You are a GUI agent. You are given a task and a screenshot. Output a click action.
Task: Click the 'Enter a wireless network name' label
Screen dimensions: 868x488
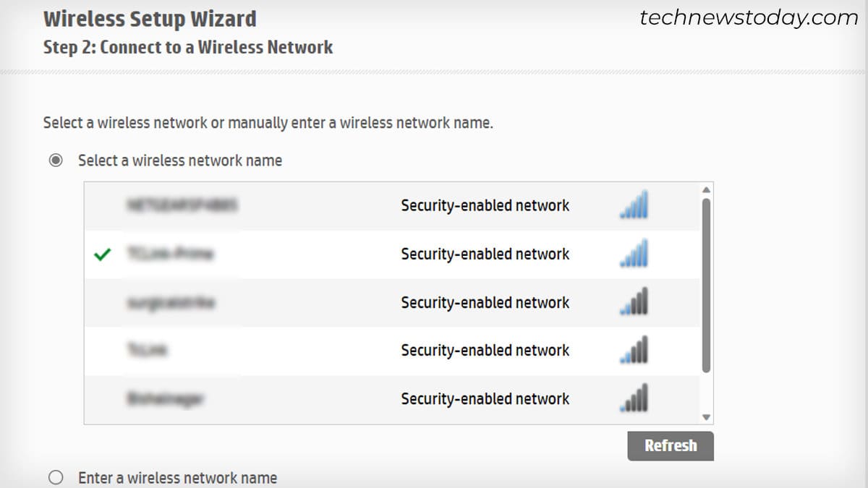point(177,478)
